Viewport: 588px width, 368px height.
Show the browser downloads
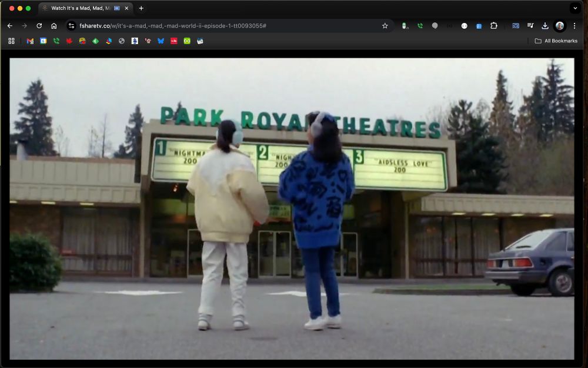pyautogui.click(x=545, y=26)
